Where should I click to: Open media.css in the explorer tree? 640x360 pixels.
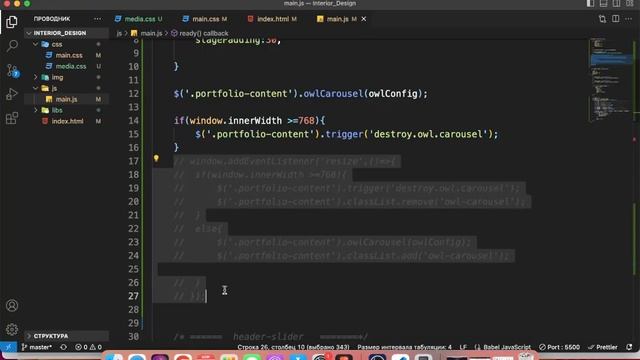pos(71,66)
